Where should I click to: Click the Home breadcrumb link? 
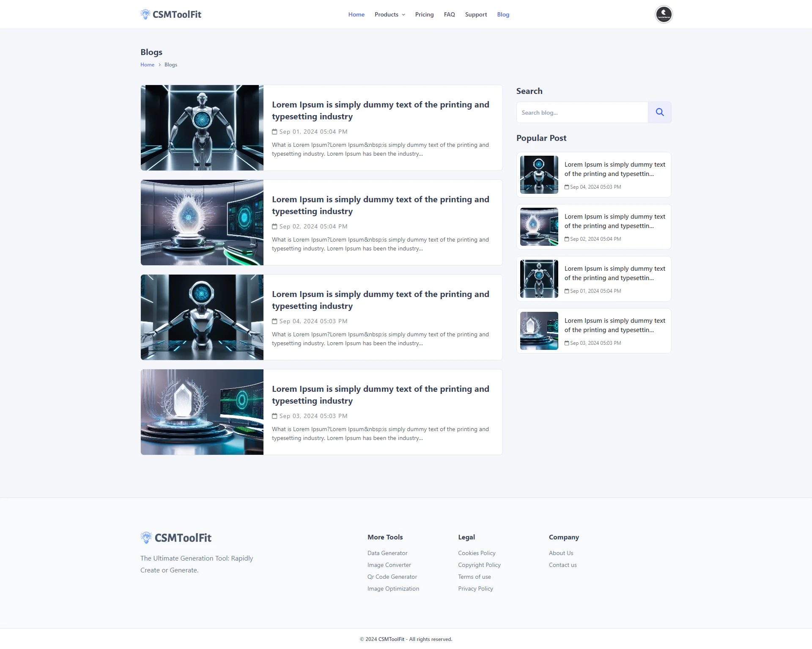[x=147, y=65]
